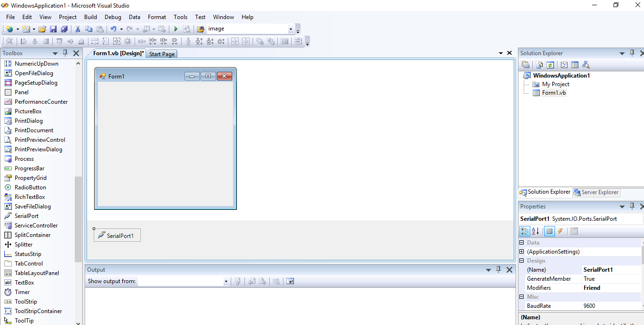This screenshot has width=644, height=325.
Task: Click the Toolbox vertical scrollbar thumb
Action: (78, 219)
